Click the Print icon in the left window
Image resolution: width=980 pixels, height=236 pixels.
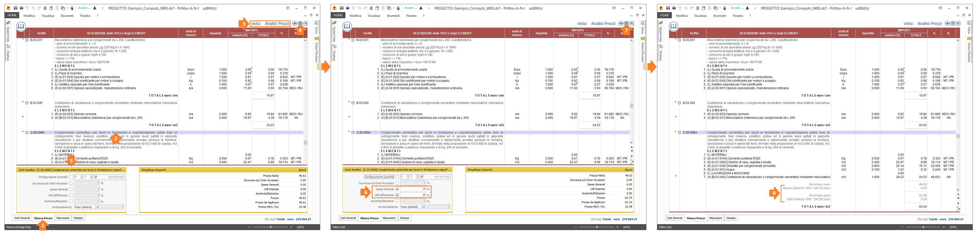21,8
